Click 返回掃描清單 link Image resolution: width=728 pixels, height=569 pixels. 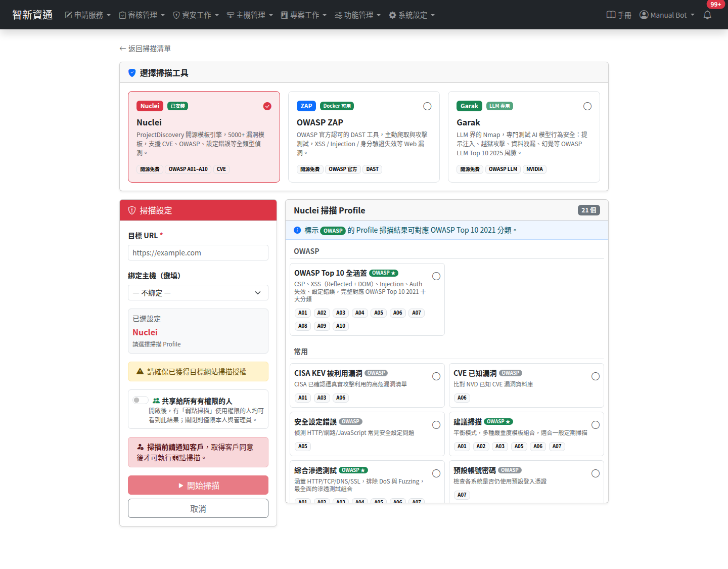[x=145, y=49]
